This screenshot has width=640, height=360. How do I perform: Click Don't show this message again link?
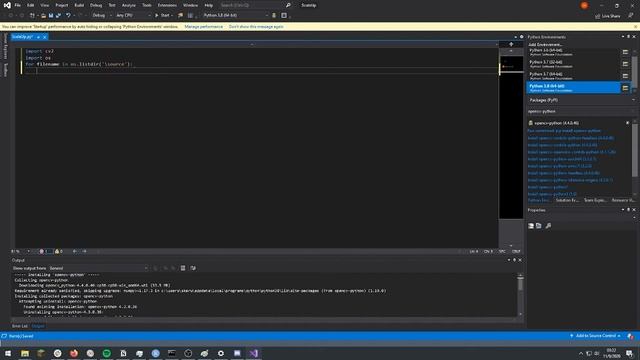click(x=256, y=27)
